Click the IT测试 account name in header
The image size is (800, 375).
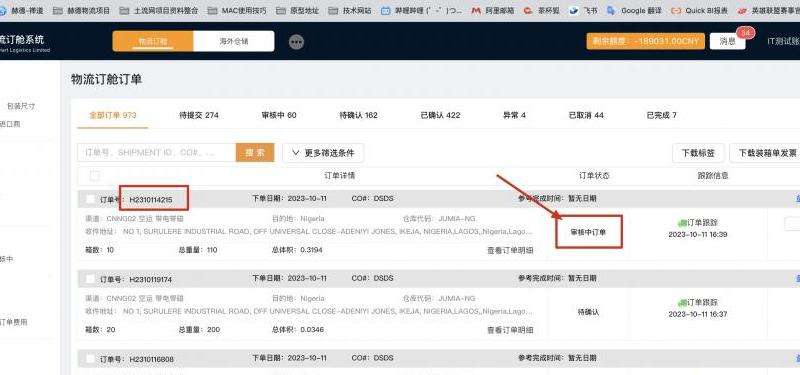(783, 41)
